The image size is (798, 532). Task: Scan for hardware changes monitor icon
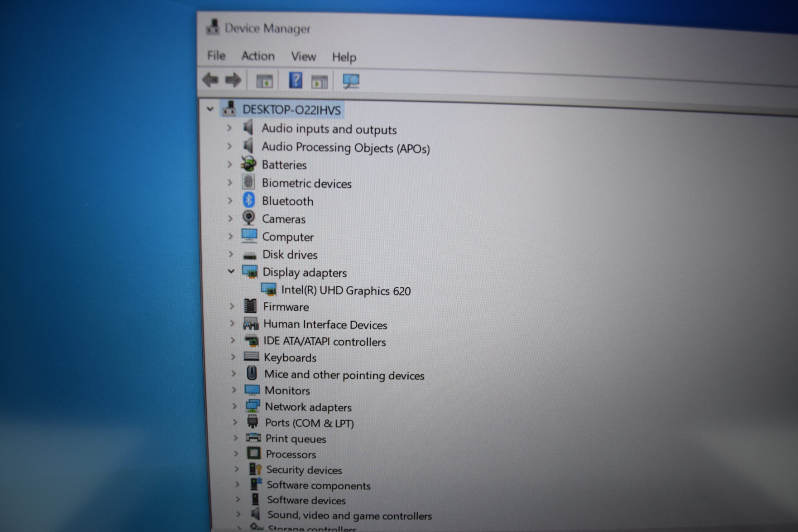[x=351, y=81]
